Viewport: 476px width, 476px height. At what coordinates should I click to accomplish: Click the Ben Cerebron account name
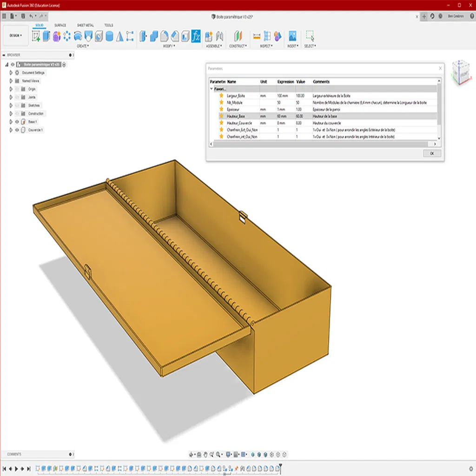456,16
